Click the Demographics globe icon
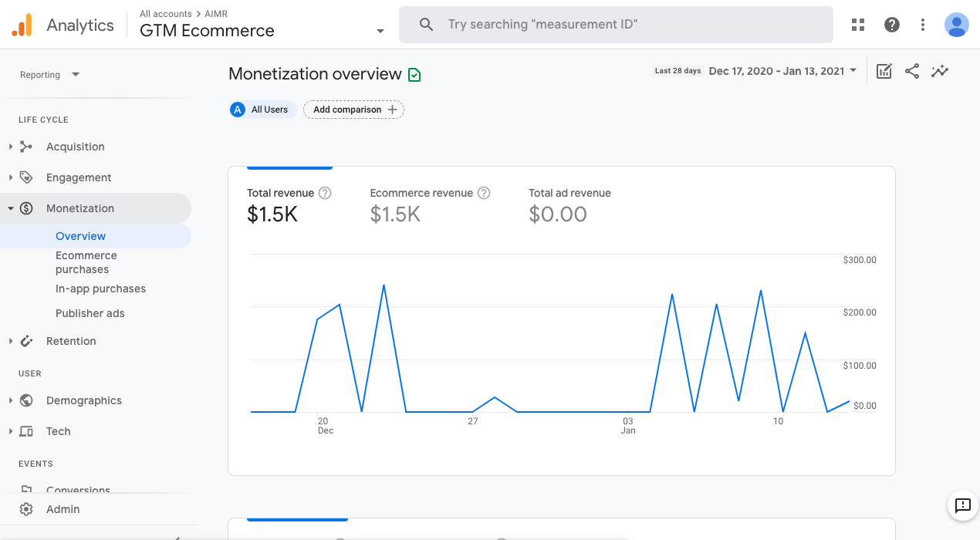 pos(26,400)
